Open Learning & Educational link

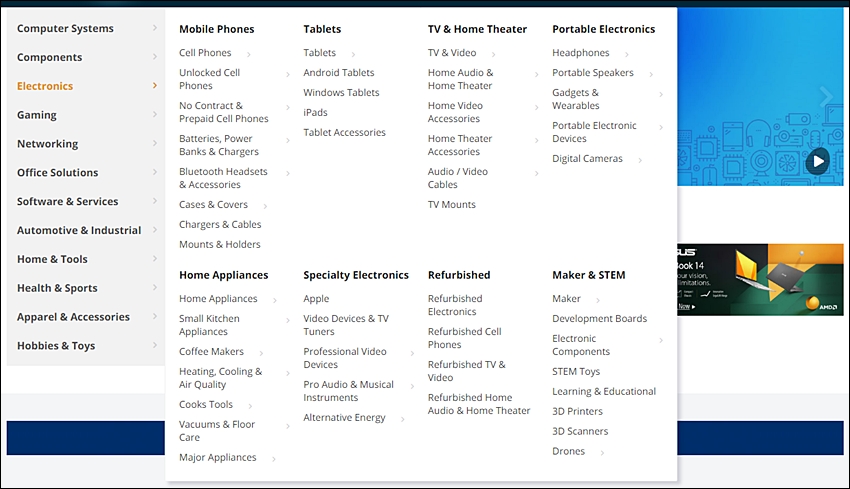[604, 391]
